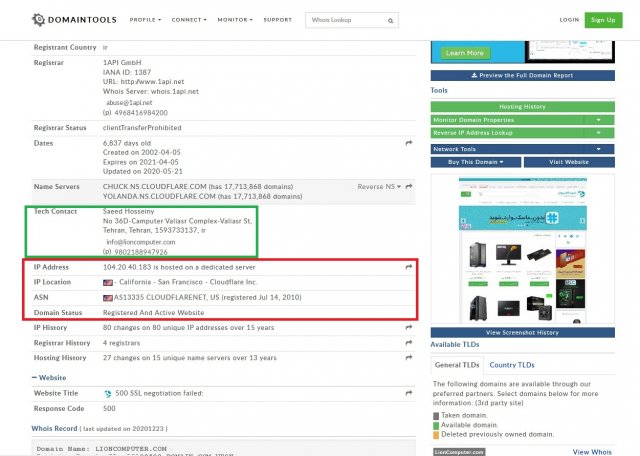Click share arrow in the Dates row

click(409, 144)
